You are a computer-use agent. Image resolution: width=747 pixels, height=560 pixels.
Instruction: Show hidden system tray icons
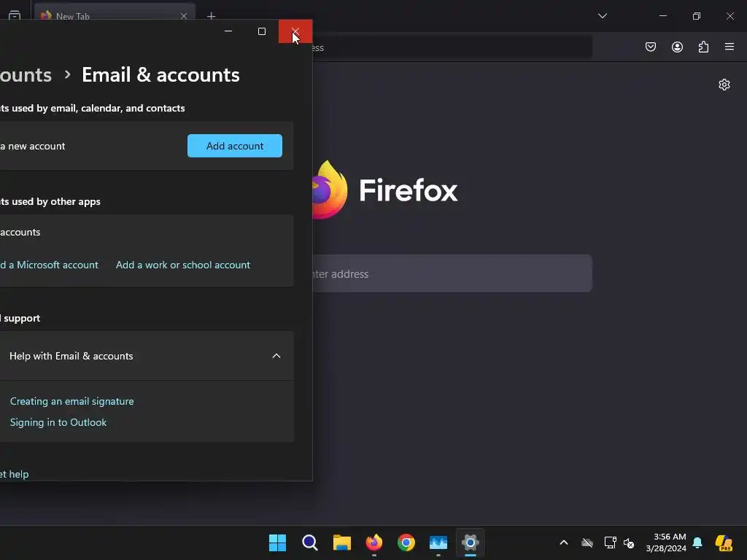pyautogui.click(x=564, y=542)
